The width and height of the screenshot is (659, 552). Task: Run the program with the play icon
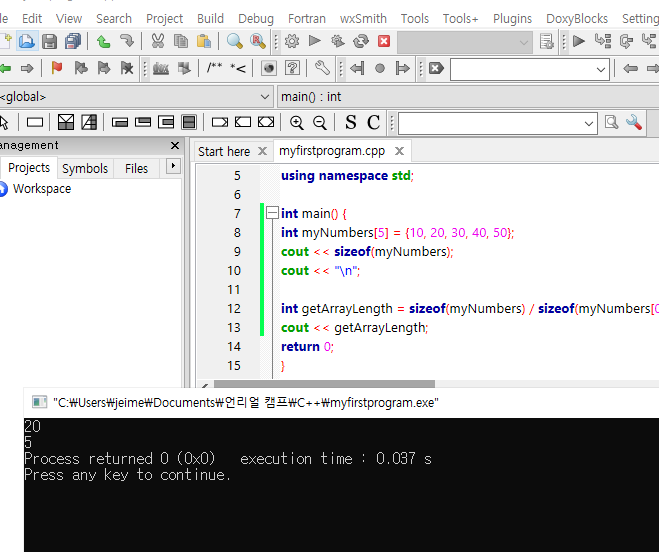314,41
